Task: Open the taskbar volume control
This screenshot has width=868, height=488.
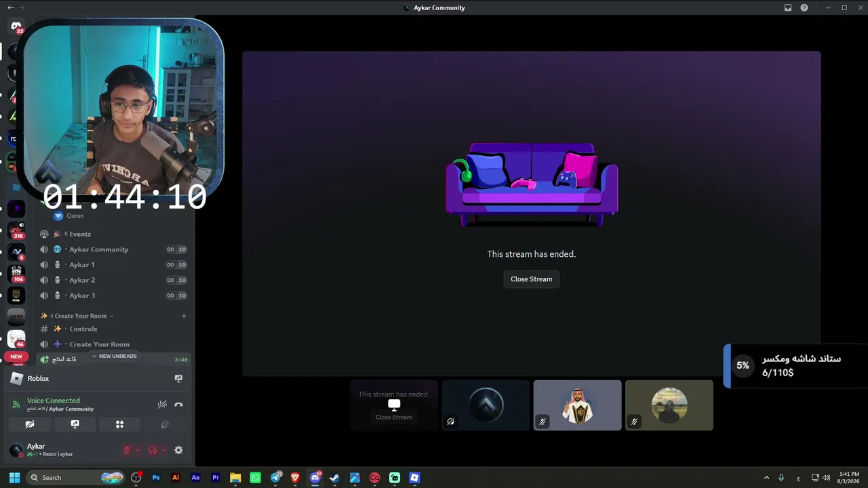Action: pos(826,478)
